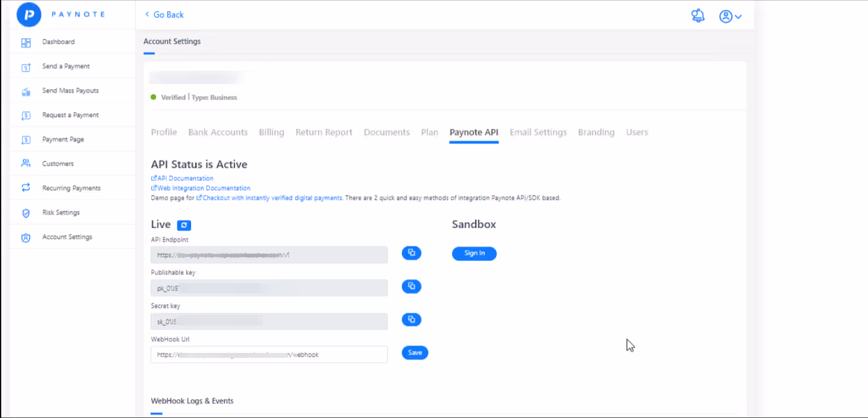Save the WebHook Url
This screenshot has height=418, width=868.
(x=415, y=353)
